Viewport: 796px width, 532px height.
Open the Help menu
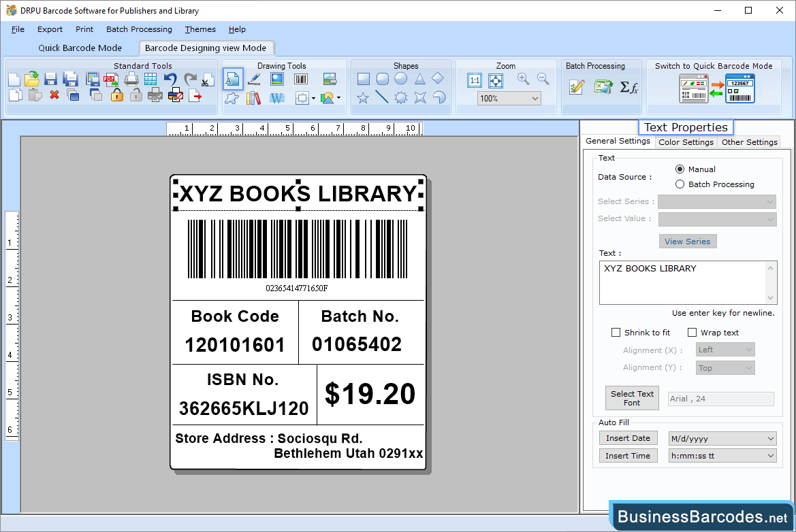(237, 29)
